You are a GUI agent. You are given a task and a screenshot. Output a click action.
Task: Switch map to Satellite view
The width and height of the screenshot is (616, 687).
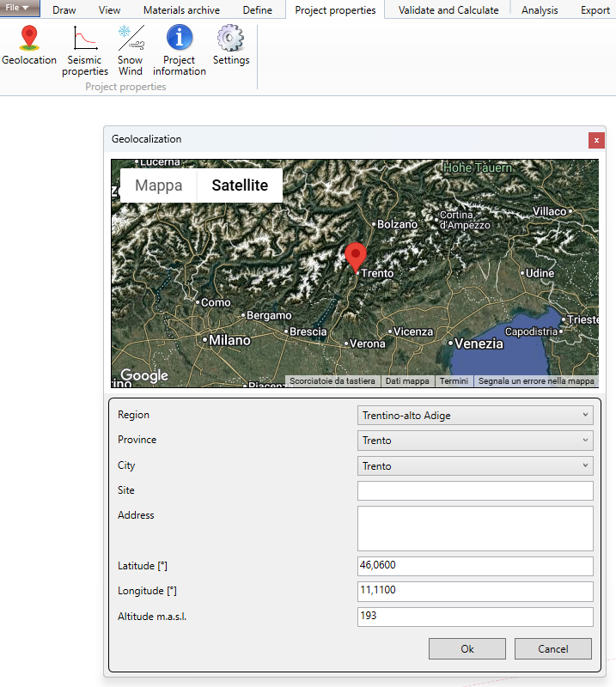pos(240,185)
